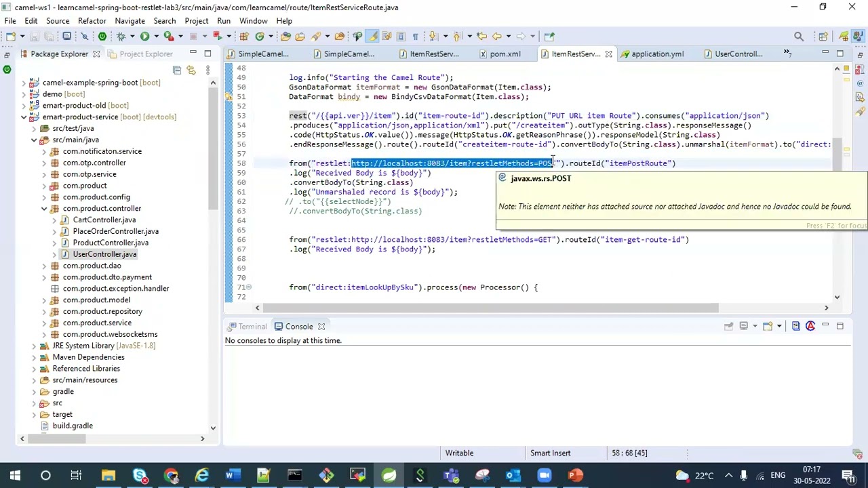Close the ItemRestServ... active editor tab
Image resolution: width=868 pixels, height=488 pixels.
[608, 54]
